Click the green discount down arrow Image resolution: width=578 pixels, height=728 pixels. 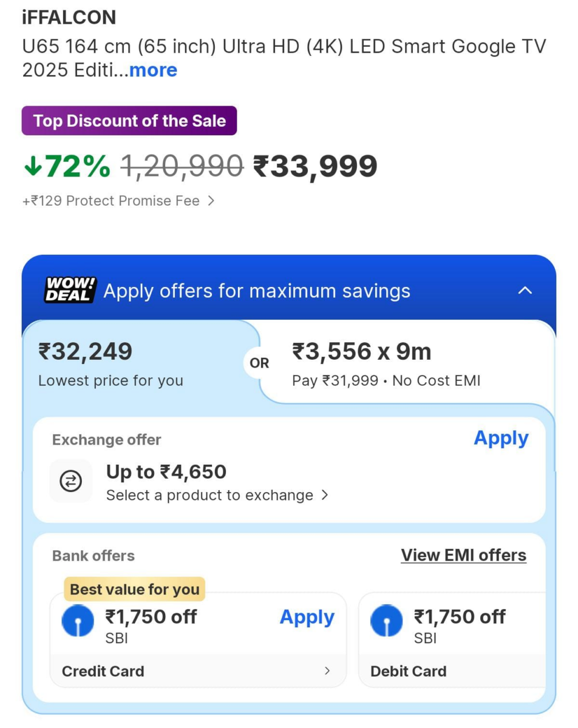32,166
